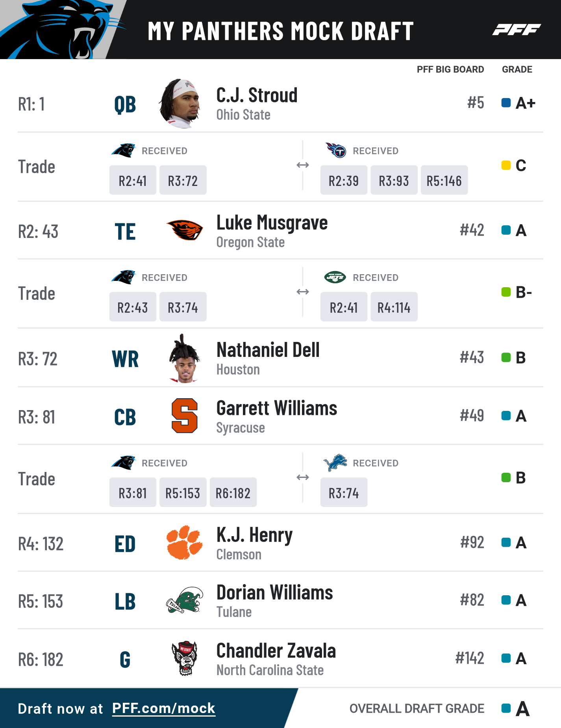Click the Clemson tiger paw logo
This screenshot has height=728, width=561.
(x=184, y=542)
